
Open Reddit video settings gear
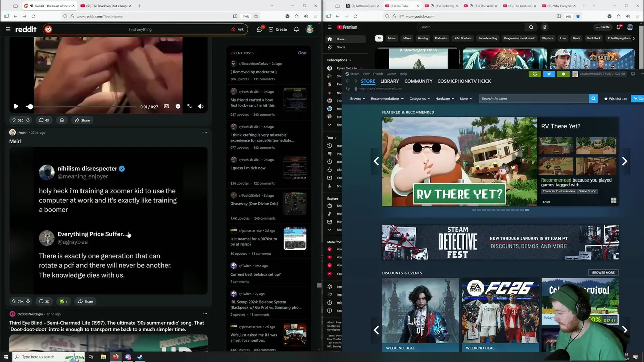pyautogui.click(x=178, y=106)
